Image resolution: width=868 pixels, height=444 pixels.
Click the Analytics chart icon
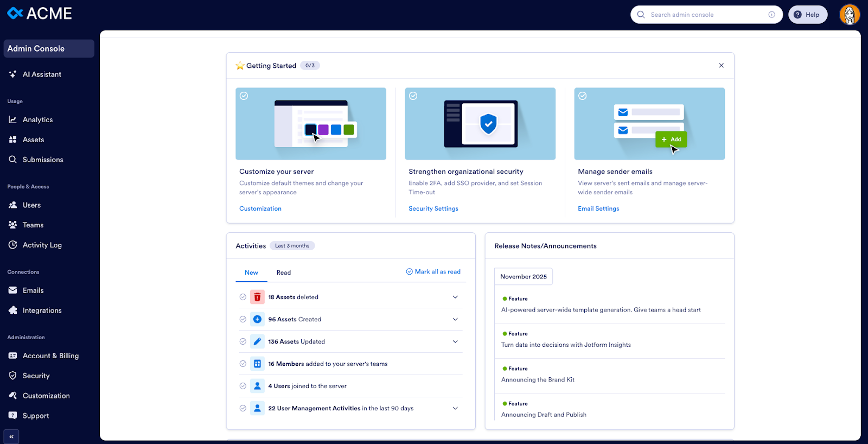(12, 119)
